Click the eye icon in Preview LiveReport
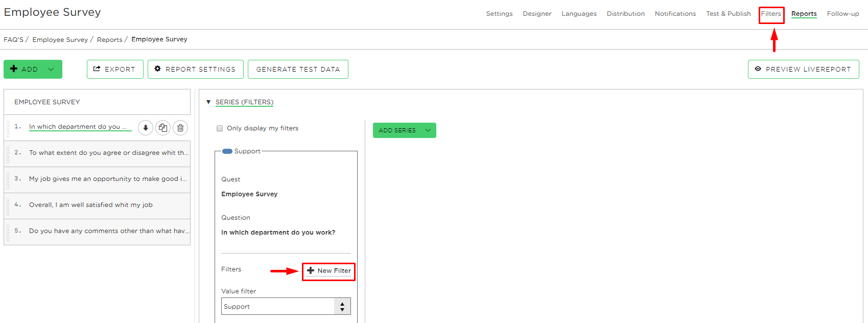Screen dimensions: 868x323 [x=758, y=68]
